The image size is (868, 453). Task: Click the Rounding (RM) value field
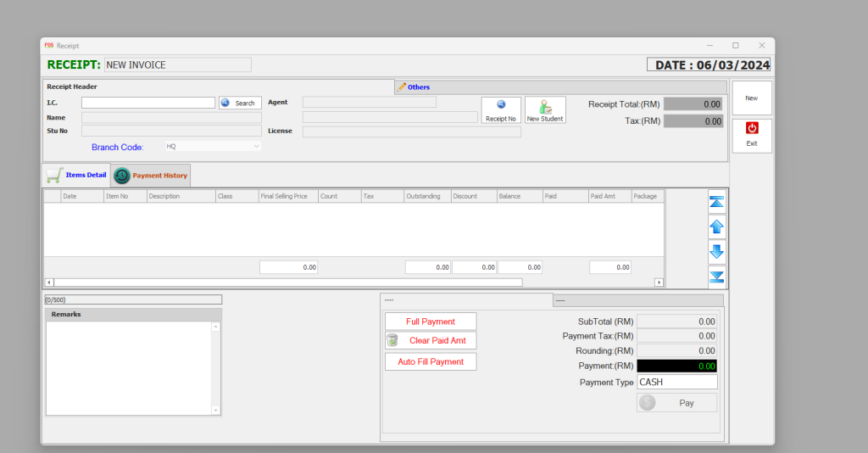tap(677, 350)
